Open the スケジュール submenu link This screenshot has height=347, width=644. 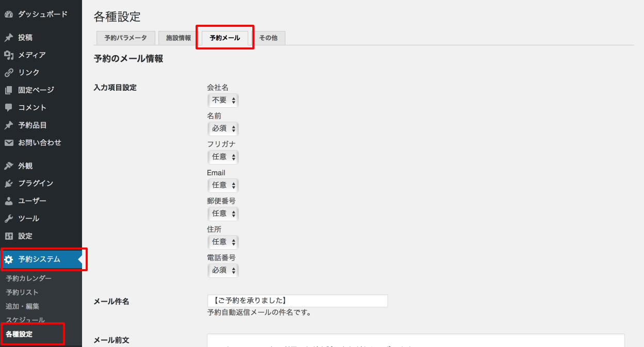[x=25, y=320]
